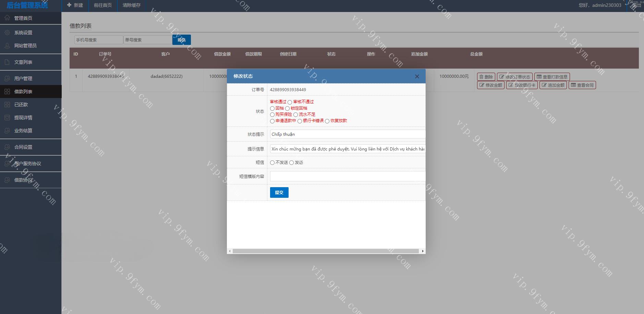Select the 银行卡错误 radio button
Screen dimensions: 644x314
click(x=300, y=121)
